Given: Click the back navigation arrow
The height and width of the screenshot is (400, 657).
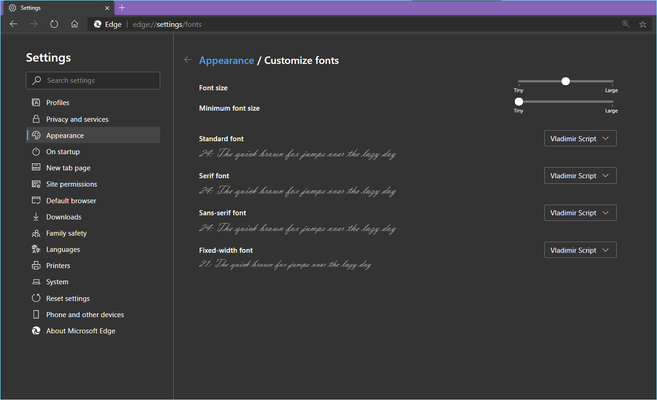Looking at the screenshot, I should point(13,24).
